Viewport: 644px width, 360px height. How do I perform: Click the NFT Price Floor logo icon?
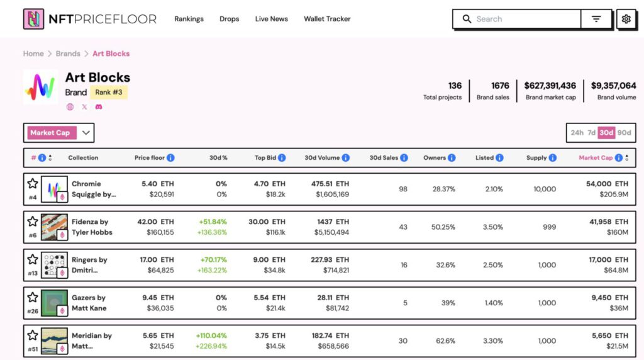(x=33, y=19)
